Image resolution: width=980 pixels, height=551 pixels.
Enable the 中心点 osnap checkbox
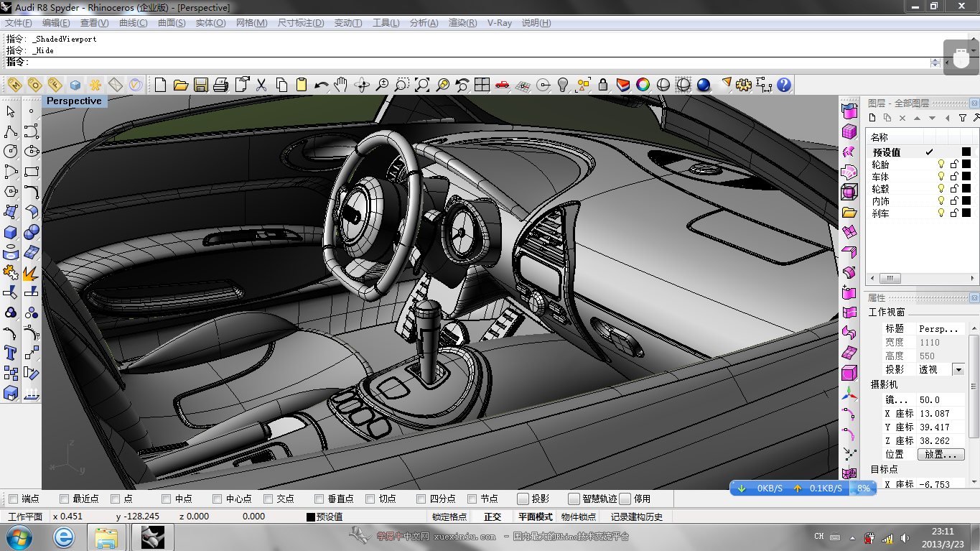217,499
